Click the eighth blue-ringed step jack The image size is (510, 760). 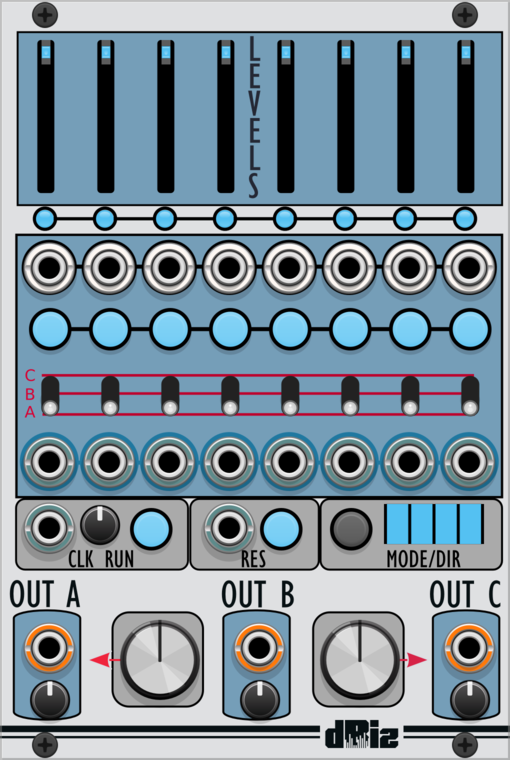tap(469, 461)
